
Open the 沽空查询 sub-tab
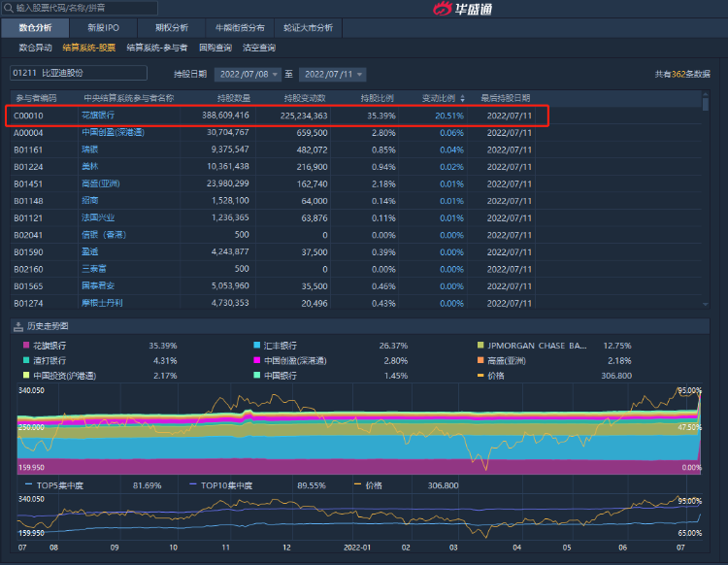coord(258,48)
